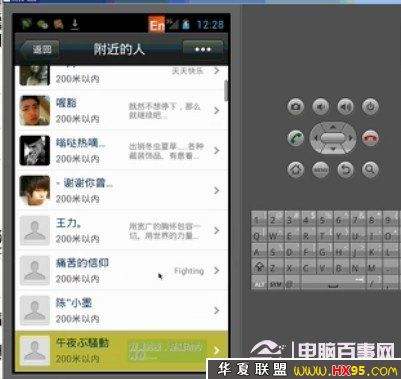
Task: Click the list scrollbar thumb
Action: click(x=226, y=90)
